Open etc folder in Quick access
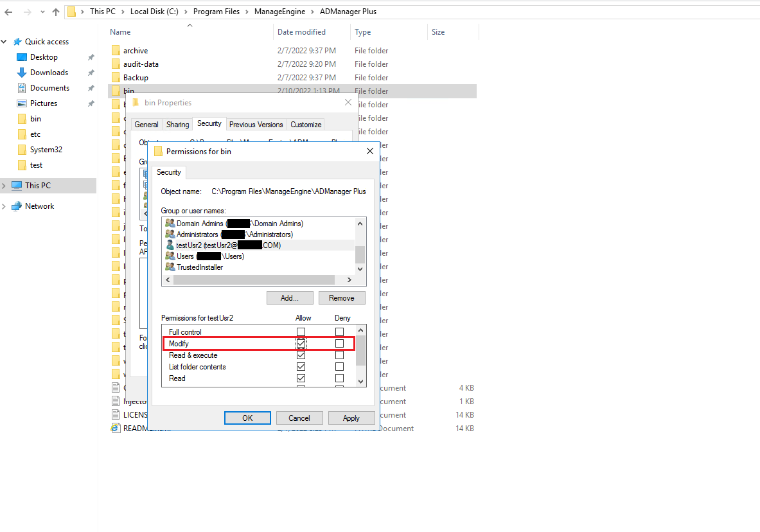This screenshot has width=760, height=532. [x=35, y=134]
